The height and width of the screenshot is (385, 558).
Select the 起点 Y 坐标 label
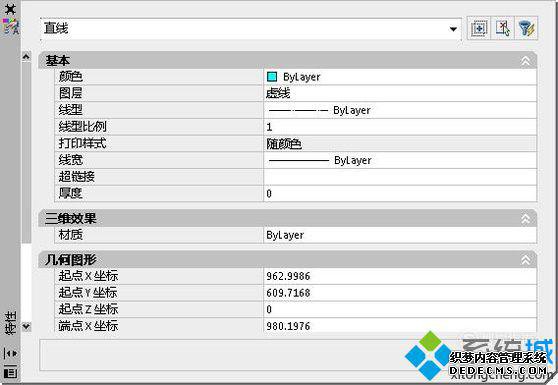(x=88, y=293)
